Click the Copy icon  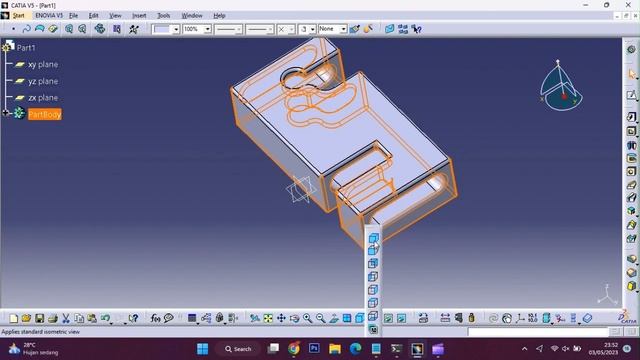79,318
